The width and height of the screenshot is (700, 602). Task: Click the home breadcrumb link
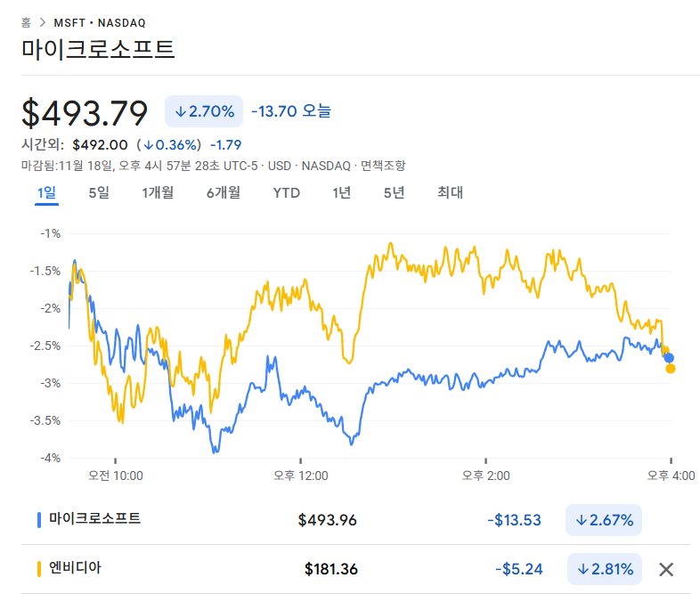[x=26, y=22]
